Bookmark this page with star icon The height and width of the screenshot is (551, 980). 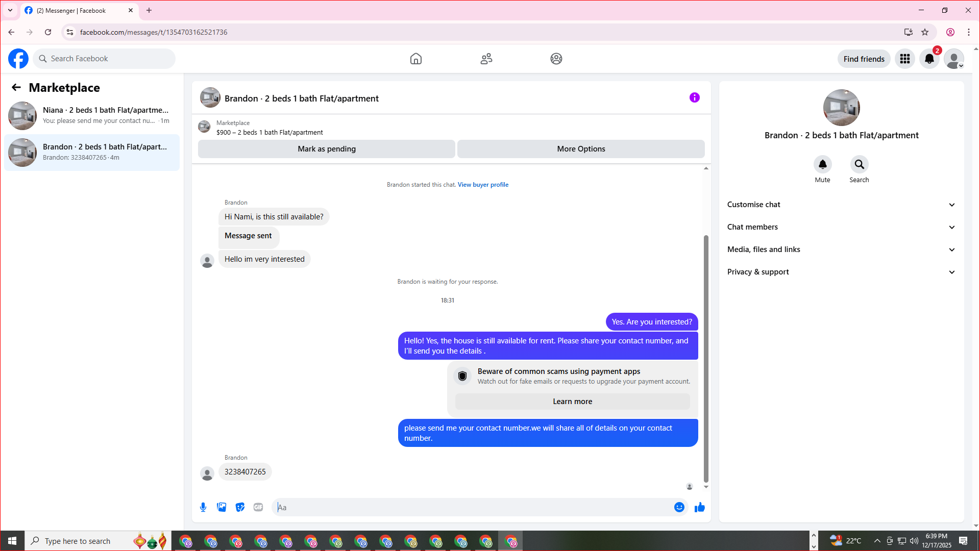925,32
